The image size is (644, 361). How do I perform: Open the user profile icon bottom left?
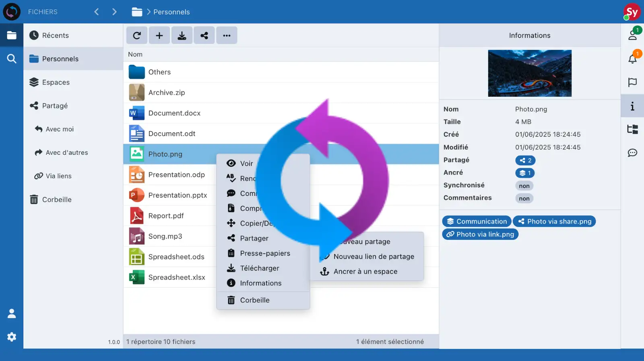12,313
